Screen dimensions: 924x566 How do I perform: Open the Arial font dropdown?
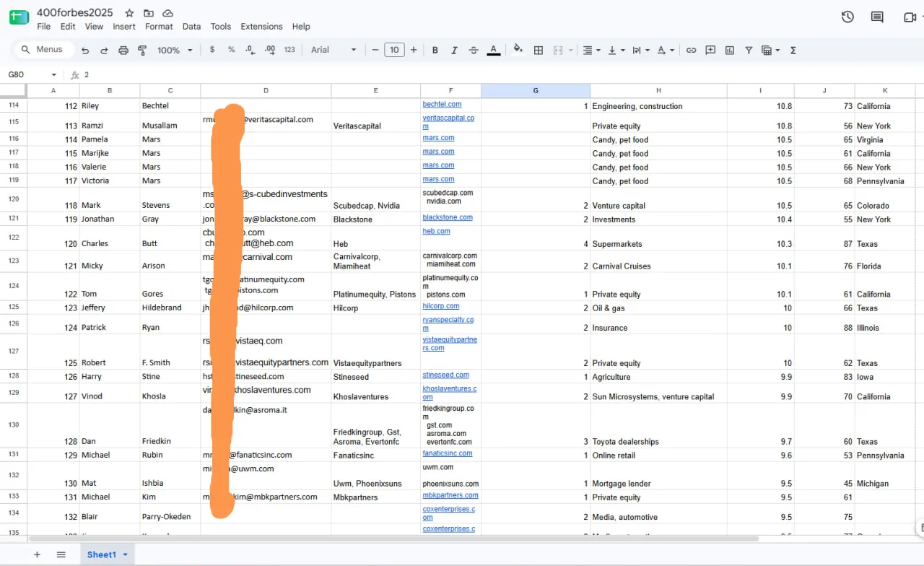coord(334,50)
